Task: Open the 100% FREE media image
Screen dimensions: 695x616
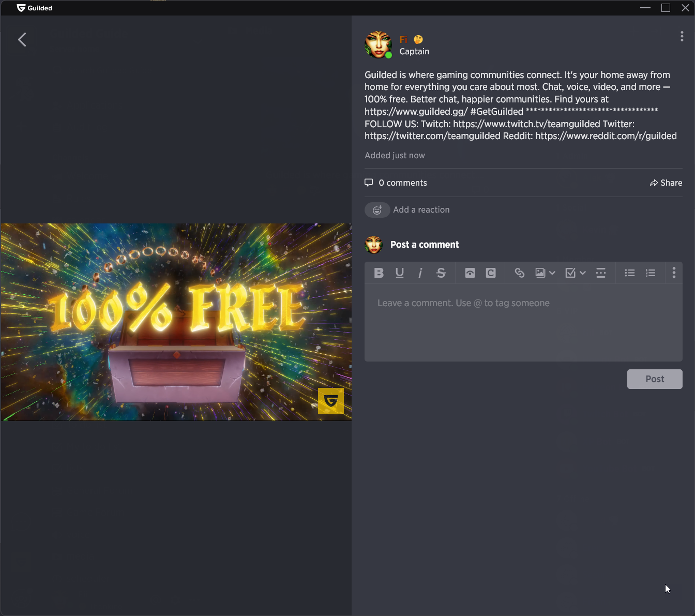Action: coord(176,322)
